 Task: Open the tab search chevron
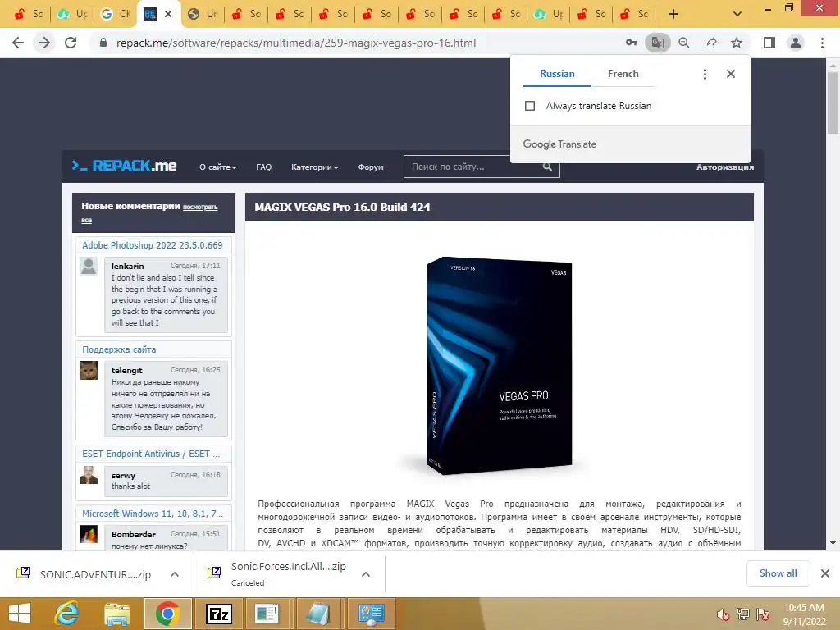pyautogui.click(x=737, y=14)
